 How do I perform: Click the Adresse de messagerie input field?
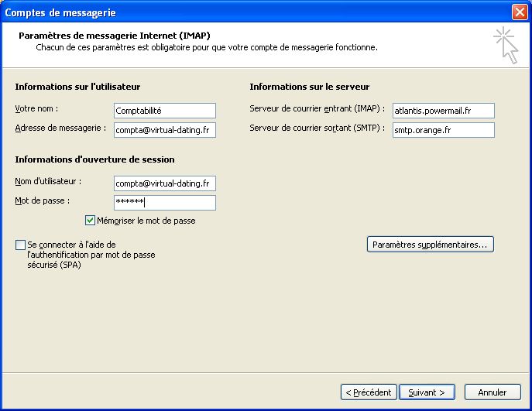coord(164,130)
